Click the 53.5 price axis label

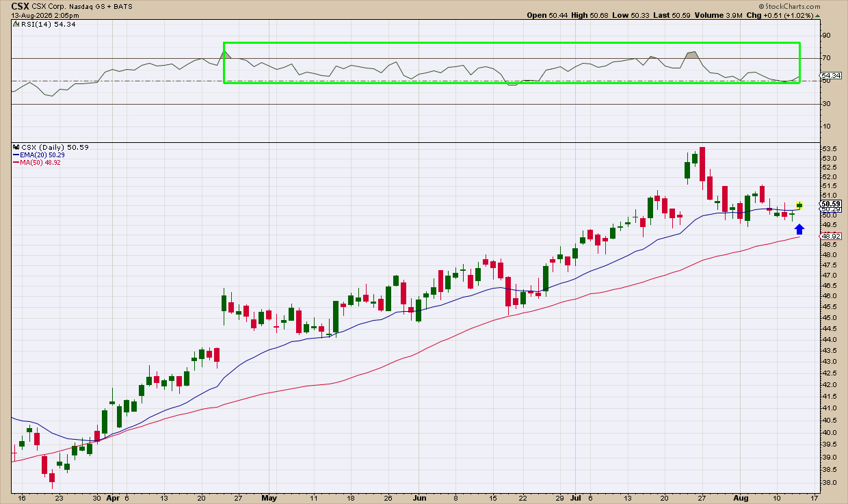click(828, 149)
